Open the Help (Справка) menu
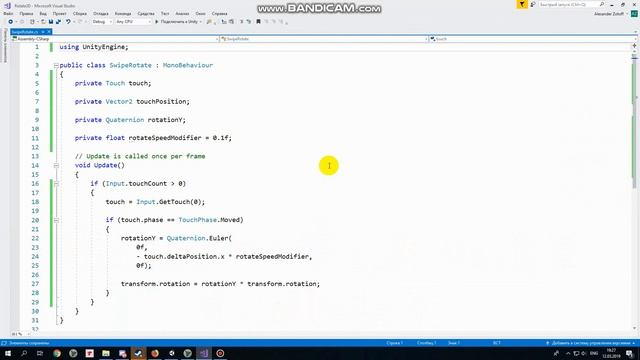Screen dimensions: 640x360 (220, 13)
